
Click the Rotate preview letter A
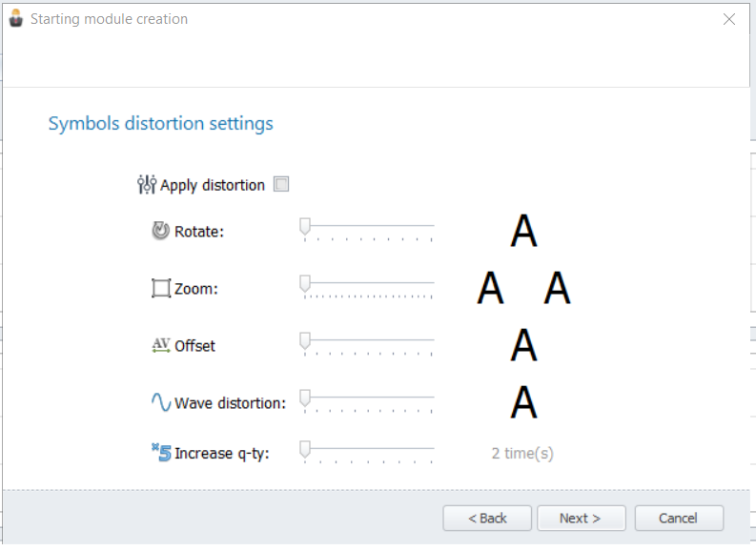[x=523, y=231]
